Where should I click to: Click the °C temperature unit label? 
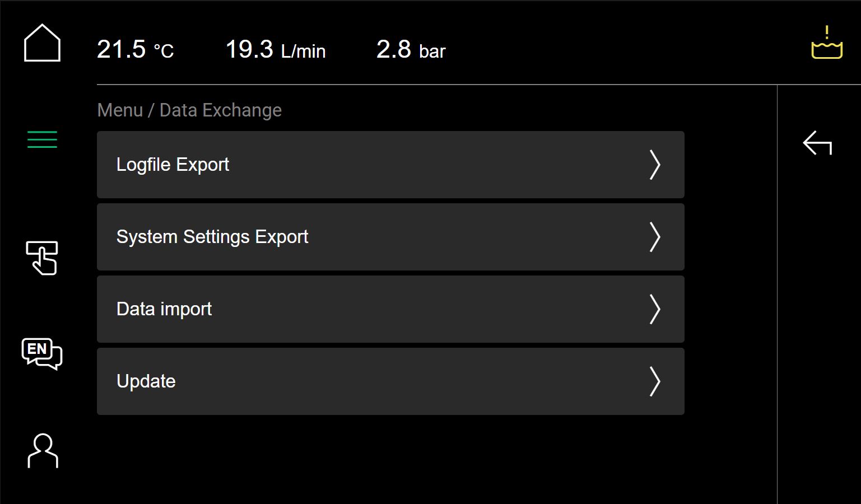[164, 52]
